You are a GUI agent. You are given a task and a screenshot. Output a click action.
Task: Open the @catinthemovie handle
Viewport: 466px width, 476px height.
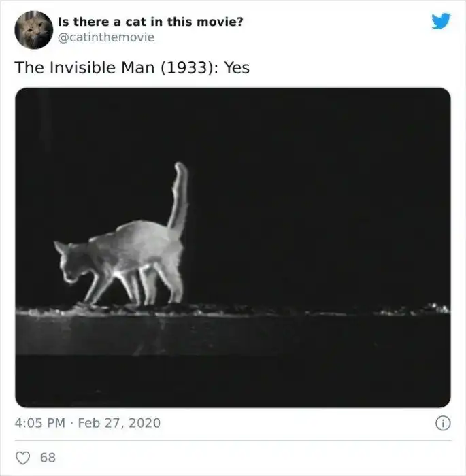coord(106,37)
